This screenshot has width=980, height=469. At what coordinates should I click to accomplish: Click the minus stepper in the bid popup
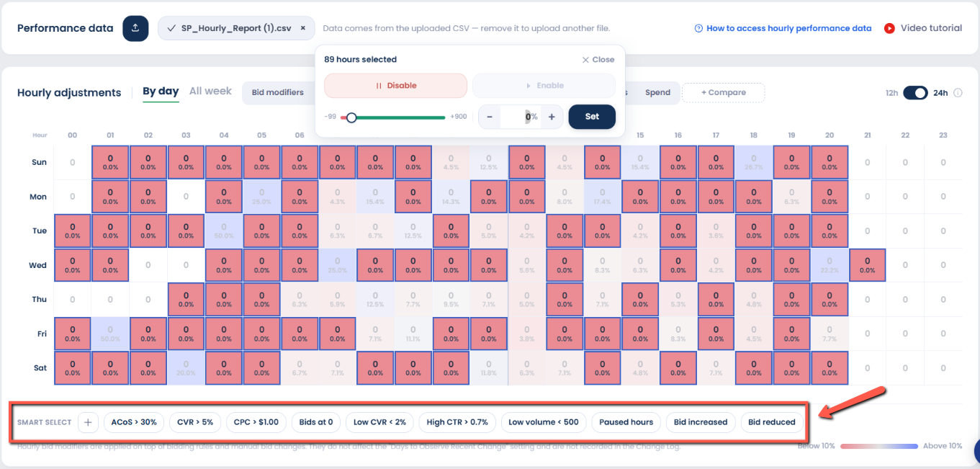click(x=490, y=117)
